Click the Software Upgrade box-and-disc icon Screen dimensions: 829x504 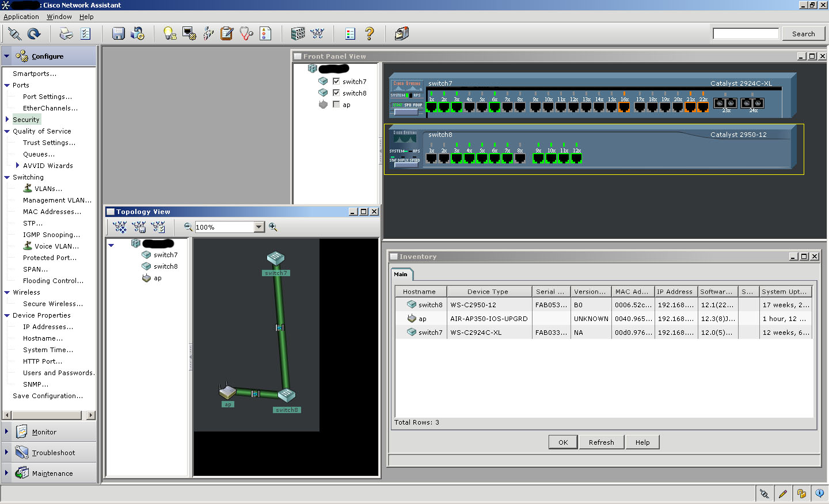click(x=138, y=34)
